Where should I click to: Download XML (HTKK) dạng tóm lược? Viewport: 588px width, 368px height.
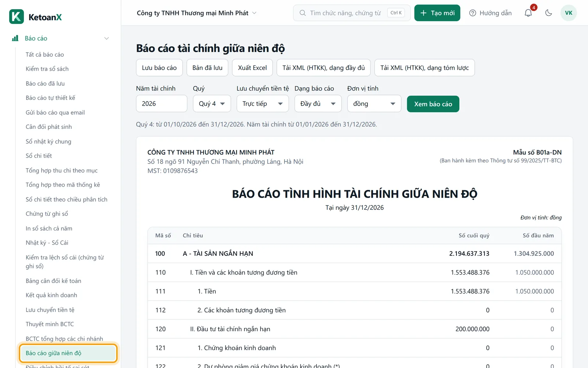(x=424, y=68)
